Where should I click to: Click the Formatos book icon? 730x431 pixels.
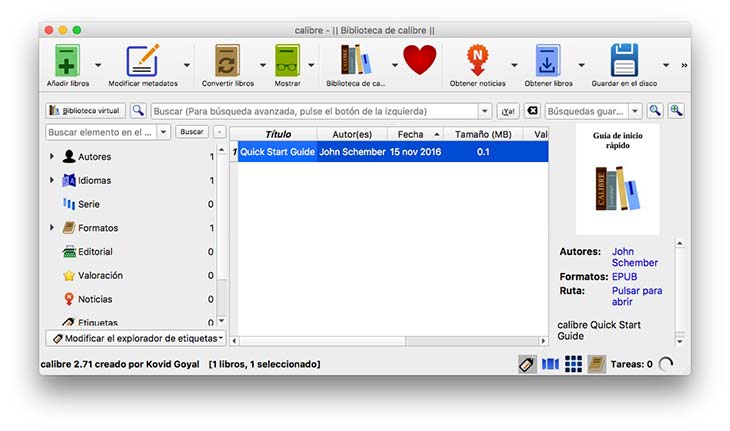[69, 228]
